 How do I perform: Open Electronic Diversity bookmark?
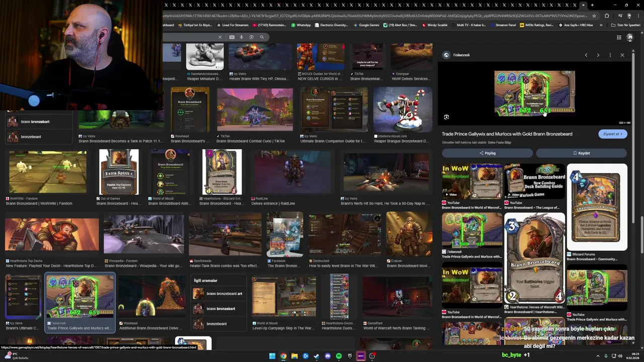coord(331,25)
